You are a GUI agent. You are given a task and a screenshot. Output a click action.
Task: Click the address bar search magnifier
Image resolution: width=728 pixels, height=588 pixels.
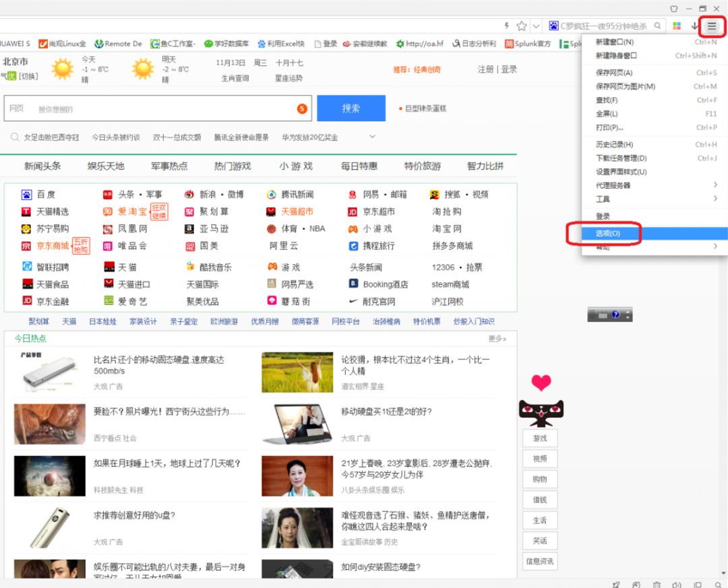657,26
